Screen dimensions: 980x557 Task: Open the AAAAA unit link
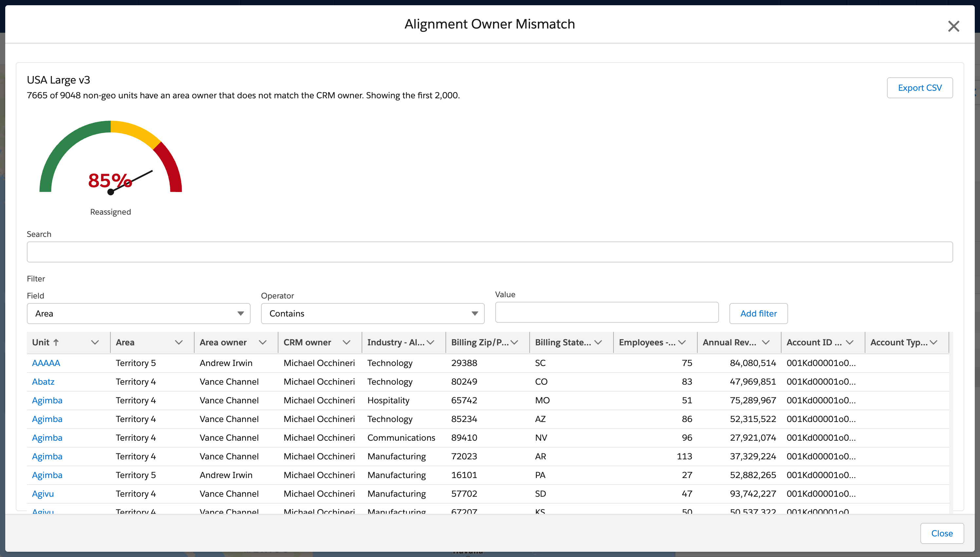(x=46, y=363)
